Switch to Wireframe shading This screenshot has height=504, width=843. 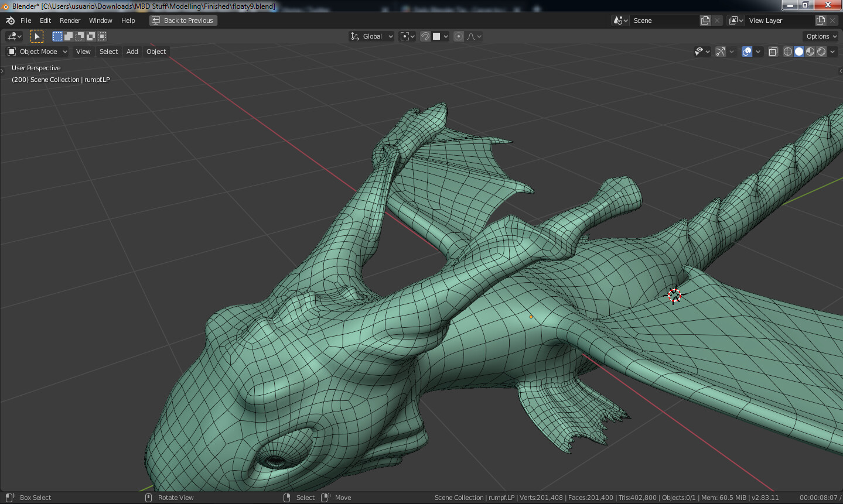788,52
